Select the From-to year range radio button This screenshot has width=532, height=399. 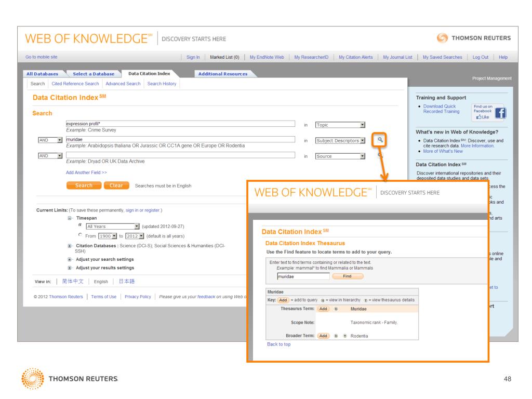coord(80,234)
